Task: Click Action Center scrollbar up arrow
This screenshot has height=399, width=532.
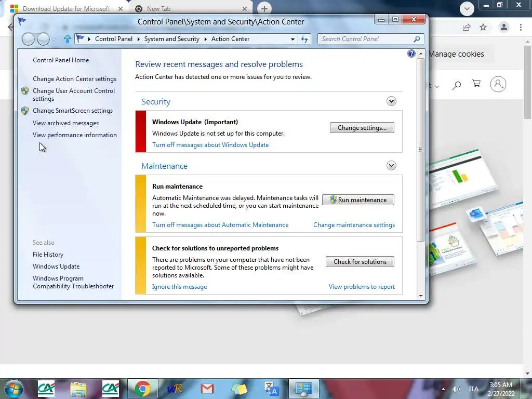Action: (421, 54)
